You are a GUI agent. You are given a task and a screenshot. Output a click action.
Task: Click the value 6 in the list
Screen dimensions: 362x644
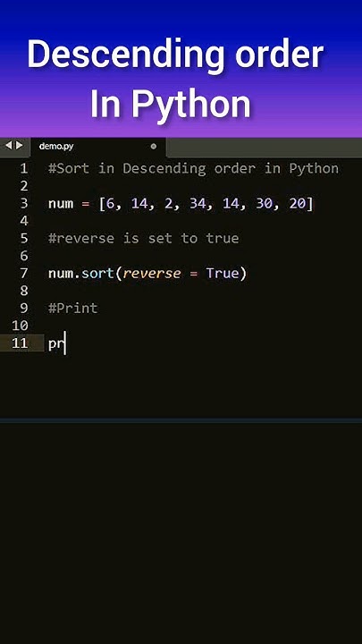tap(110, 203)
